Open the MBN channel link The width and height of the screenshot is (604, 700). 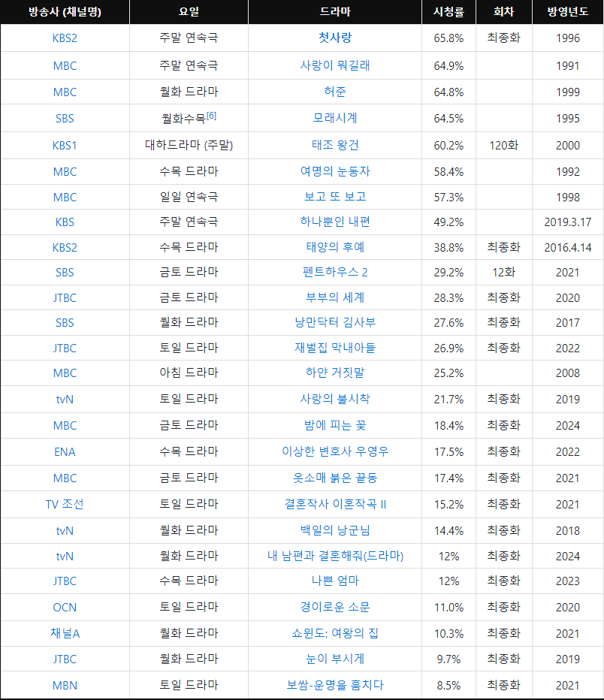tap(65, 686)
